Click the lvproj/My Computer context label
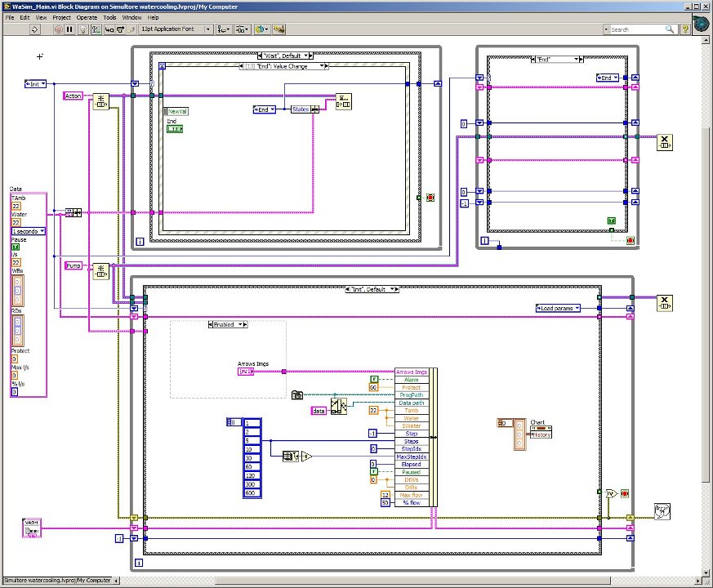This screenshot has width=713, height=588. (x=57, y=581)
